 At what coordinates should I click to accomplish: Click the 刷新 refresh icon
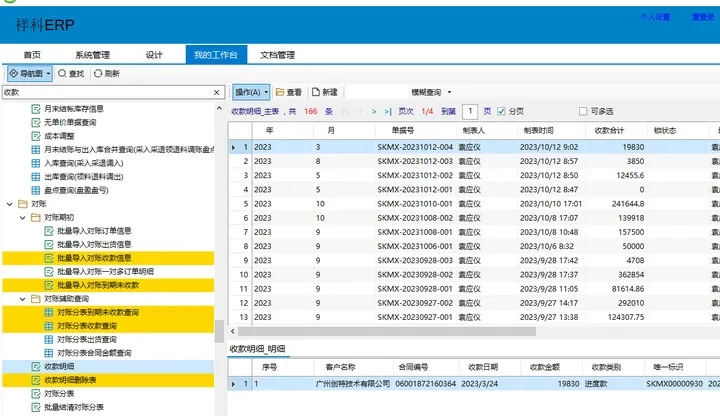[x=98, y=73]
